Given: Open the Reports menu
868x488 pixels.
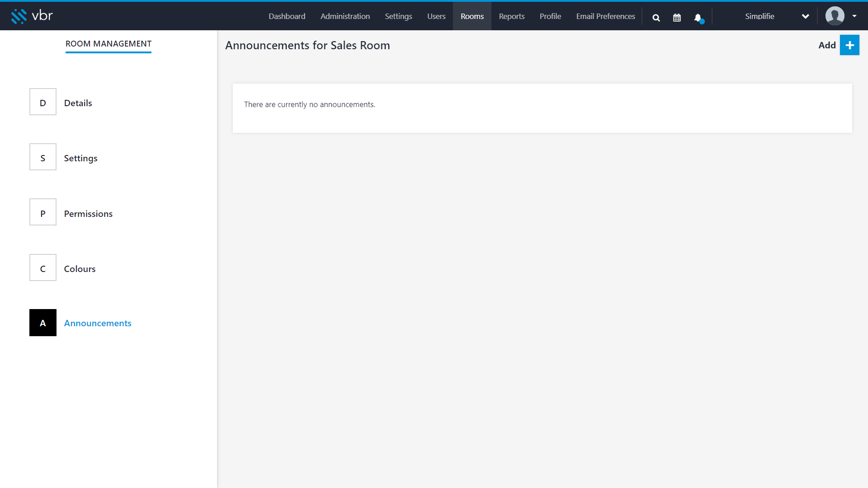Looking at the screenshot, I should [512, 16].
